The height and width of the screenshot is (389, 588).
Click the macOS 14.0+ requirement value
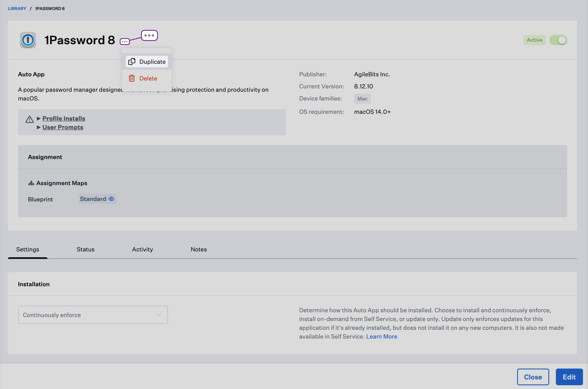point(372,112)
